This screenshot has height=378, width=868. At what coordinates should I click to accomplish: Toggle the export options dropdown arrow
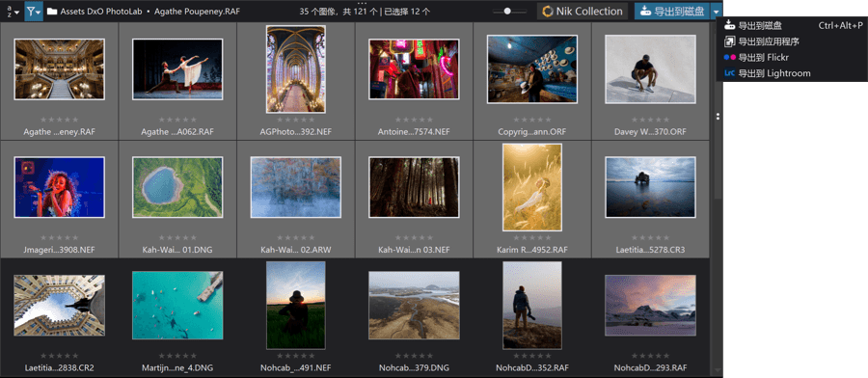click(717, 11)
